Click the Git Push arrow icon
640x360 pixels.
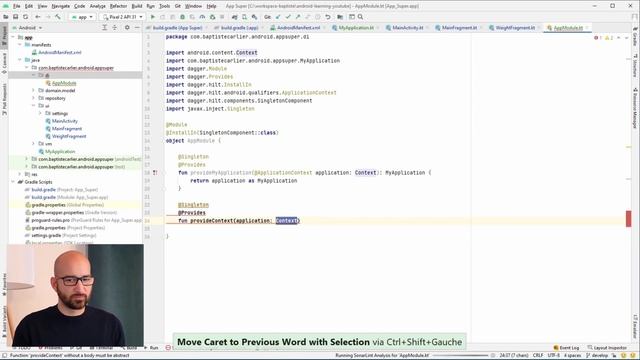point(298,17)
